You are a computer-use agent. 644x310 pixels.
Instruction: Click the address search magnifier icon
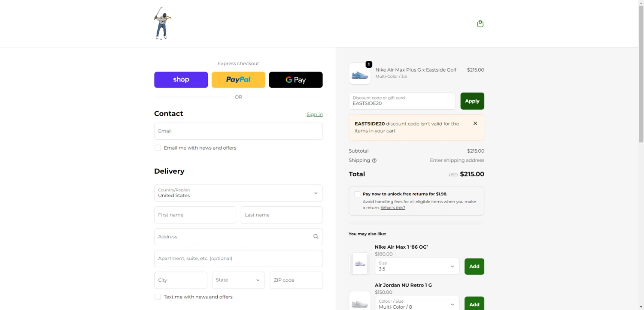click(x=316, y=237)
